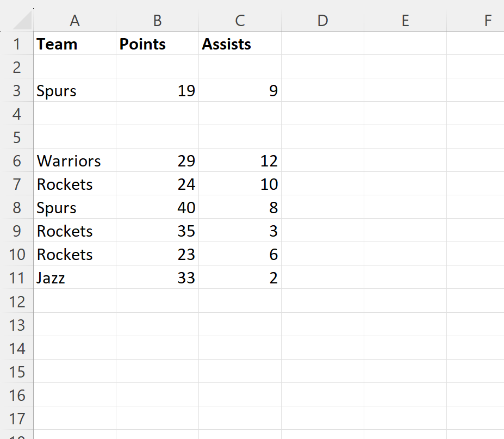Select row 6 header

pyautogui.click(x=17, y=160)
